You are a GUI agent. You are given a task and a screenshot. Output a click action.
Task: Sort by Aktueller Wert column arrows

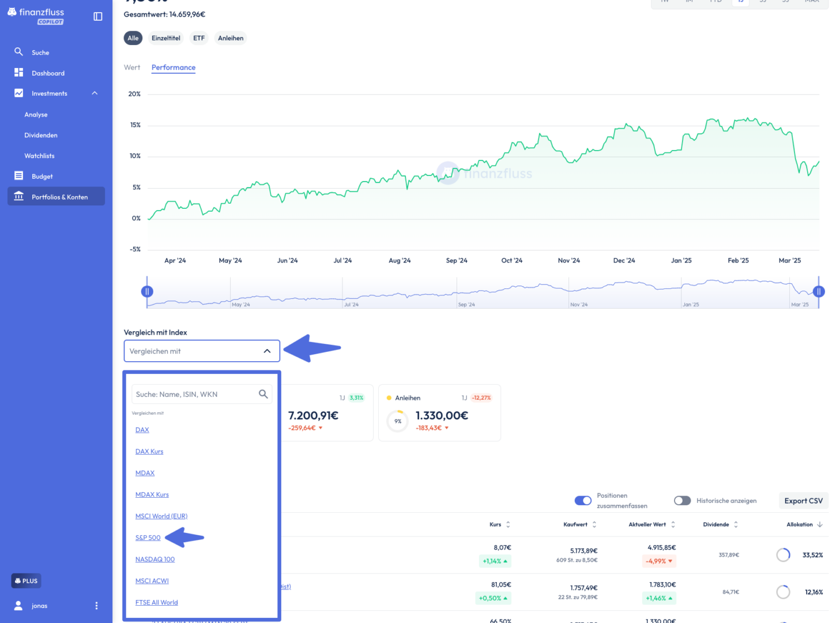point(673,524)
